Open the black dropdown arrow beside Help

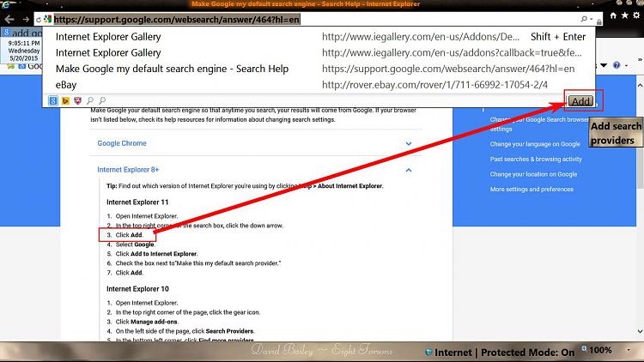pyautogui.click(x=604, y=65)
